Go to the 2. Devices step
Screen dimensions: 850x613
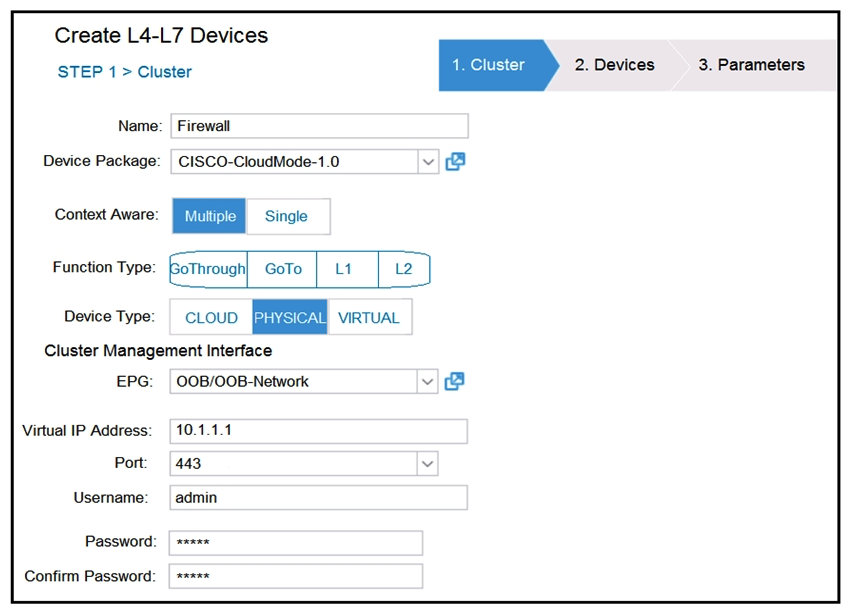tap(615, 65)
